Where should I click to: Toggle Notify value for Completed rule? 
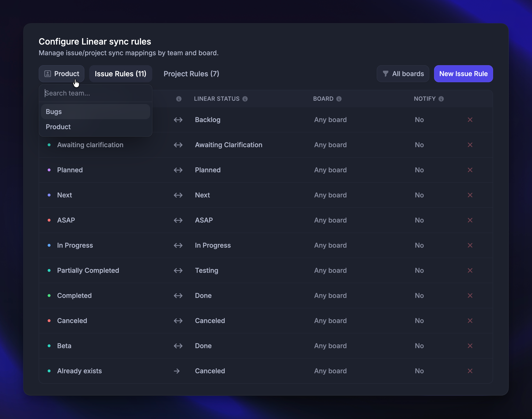(x=419, y=296)
